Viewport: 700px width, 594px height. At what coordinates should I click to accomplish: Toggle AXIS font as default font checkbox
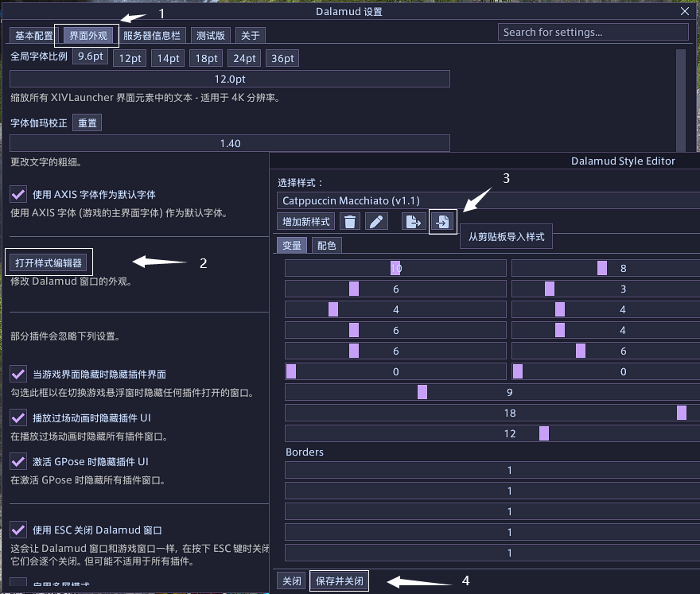pyautogui.click(x=18, y=194)
